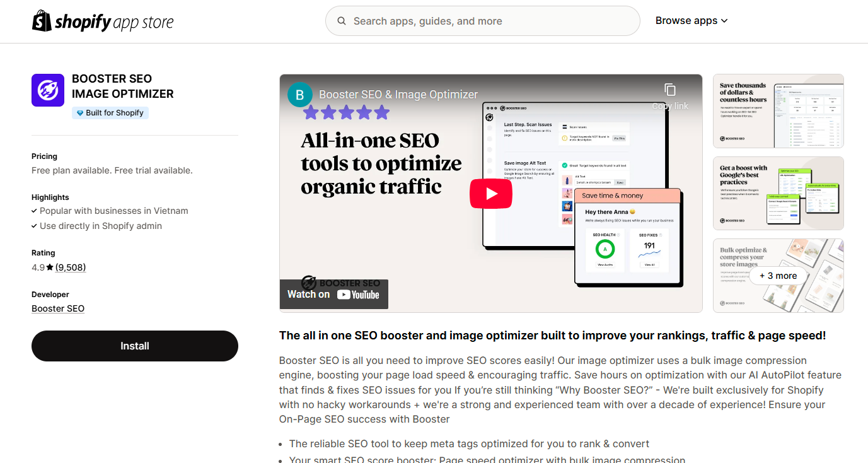Click the magnifying glass search icon
Screen dimensions: 868x463
coord(341,21)
